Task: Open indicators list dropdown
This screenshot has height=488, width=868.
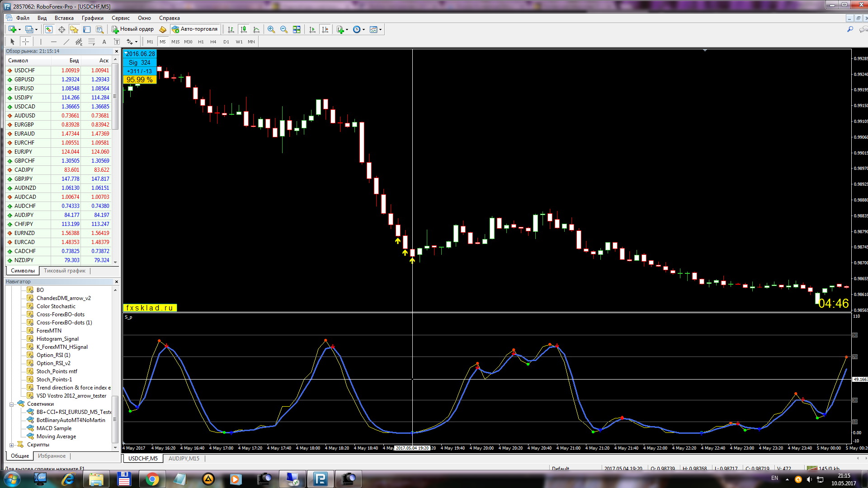Action: click(x=347, y=29)
